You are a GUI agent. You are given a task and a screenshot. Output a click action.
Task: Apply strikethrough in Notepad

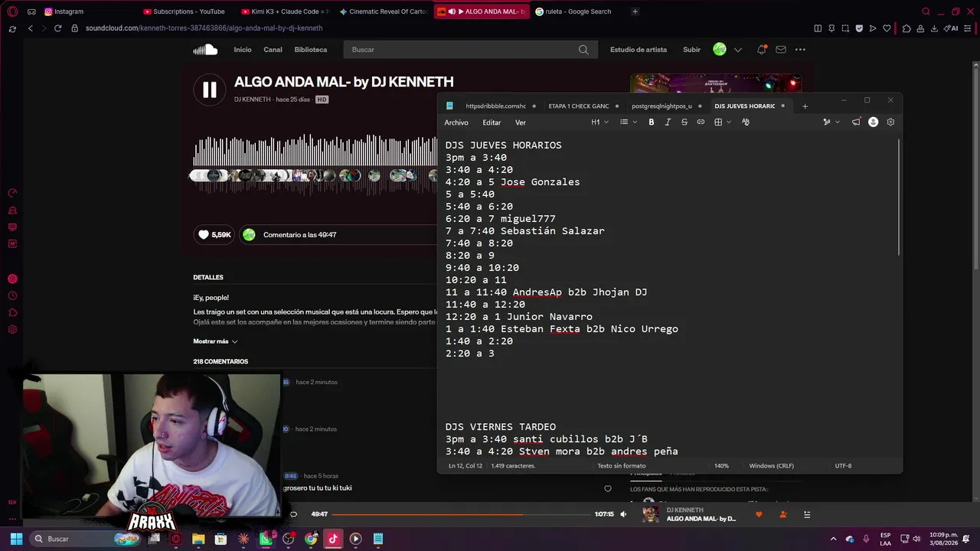pos(684,122)
